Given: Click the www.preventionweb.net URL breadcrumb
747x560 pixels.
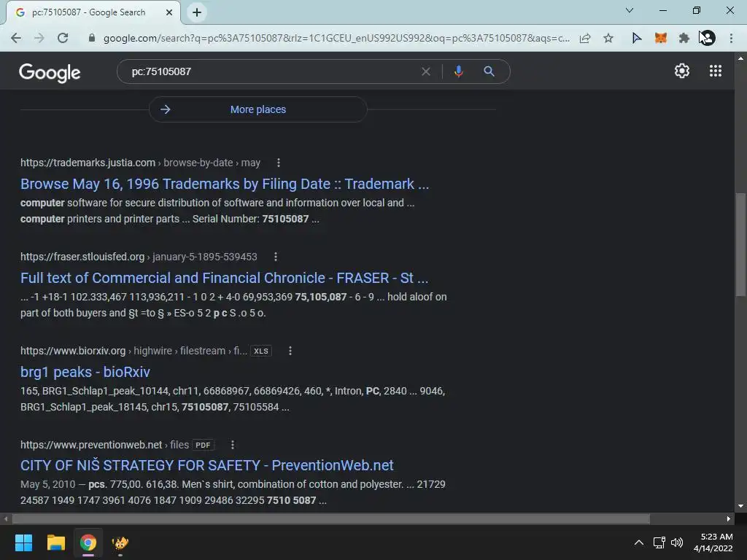Looking at the screenshot, I should (104, 445).
